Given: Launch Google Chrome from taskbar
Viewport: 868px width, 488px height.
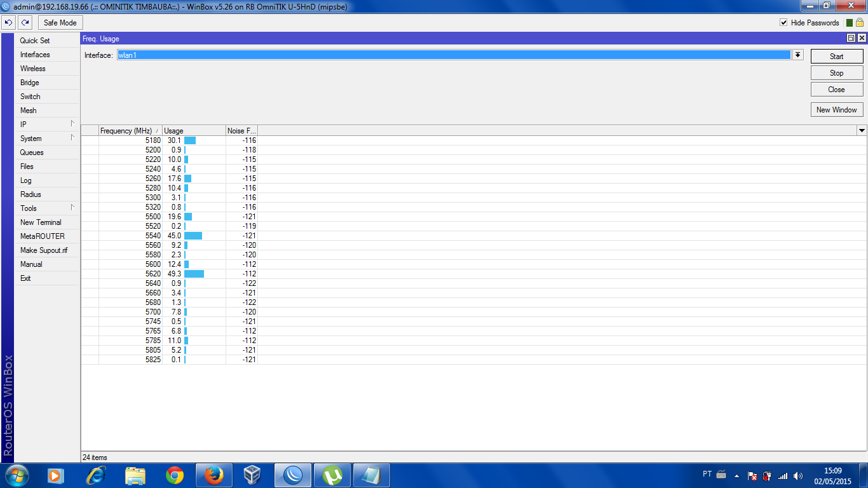Looking at the screenshot, I should click(x=175, y=475).
